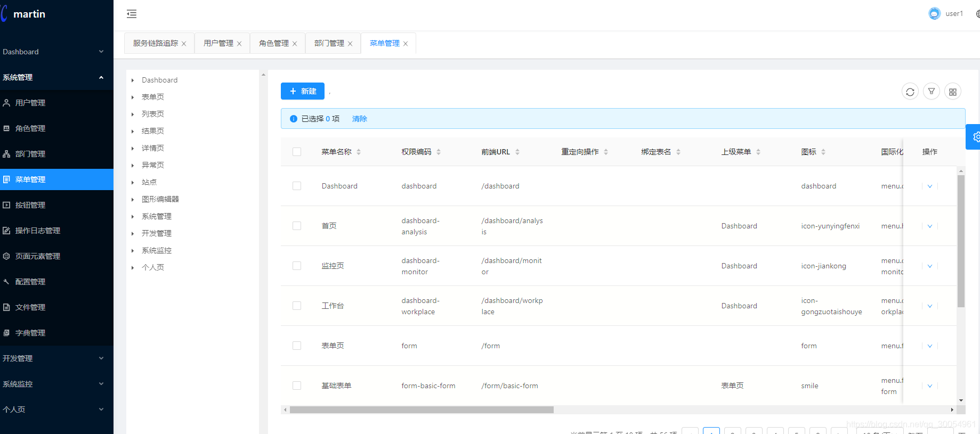Expand the sidebar 系统监控 submenu
The image size is (980, 434).
point(56,384)
